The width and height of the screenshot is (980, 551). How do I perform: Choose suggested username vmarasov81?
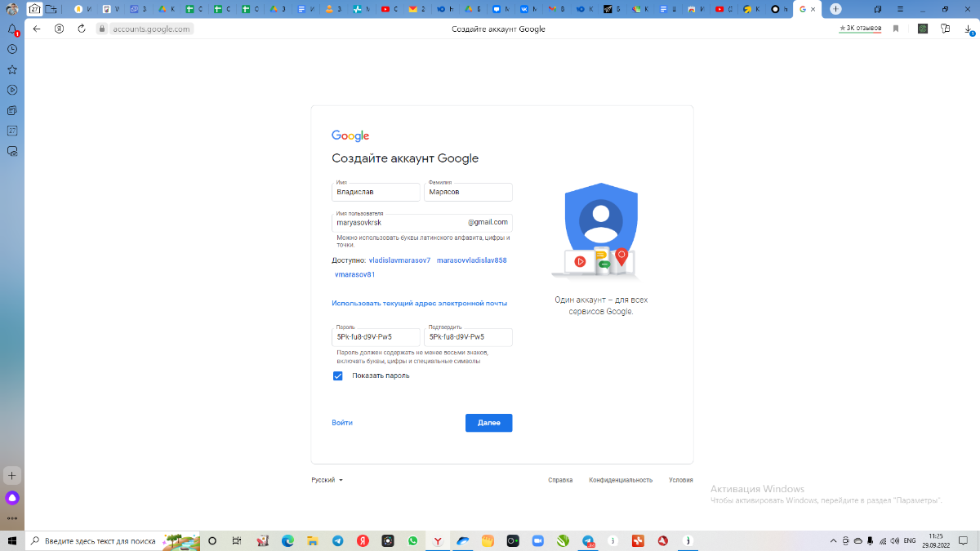tap(354, 275)
